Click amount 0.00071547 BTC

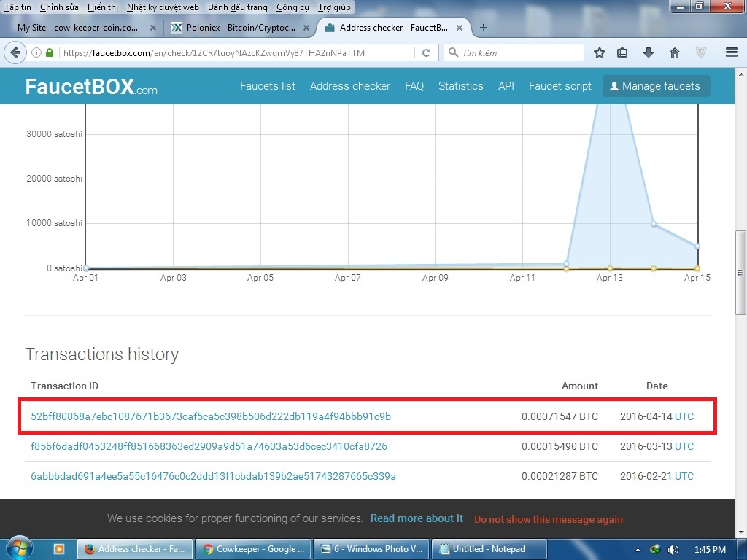point(560,416)
